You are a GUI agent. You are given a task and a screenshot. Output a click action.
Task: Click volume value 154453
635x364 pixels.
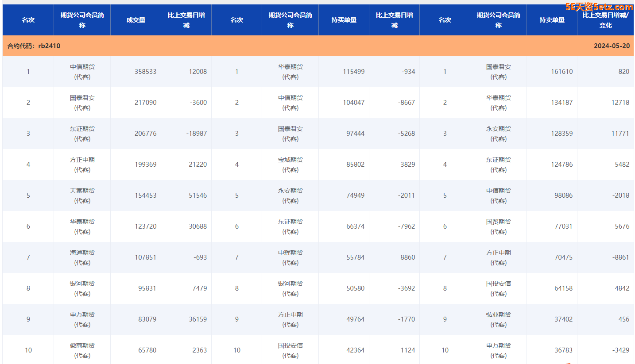[x=146, y=195]
